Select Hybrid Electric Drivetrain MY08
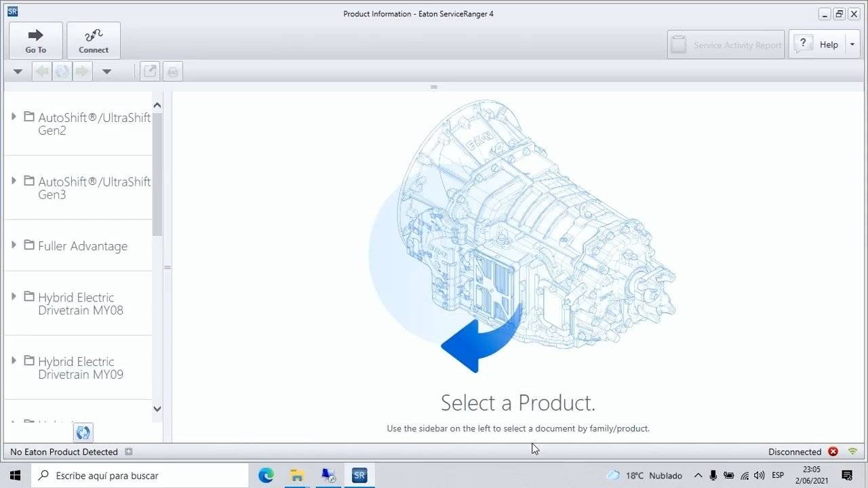This screenshot has height=488, width=868. tap(81, 304)
